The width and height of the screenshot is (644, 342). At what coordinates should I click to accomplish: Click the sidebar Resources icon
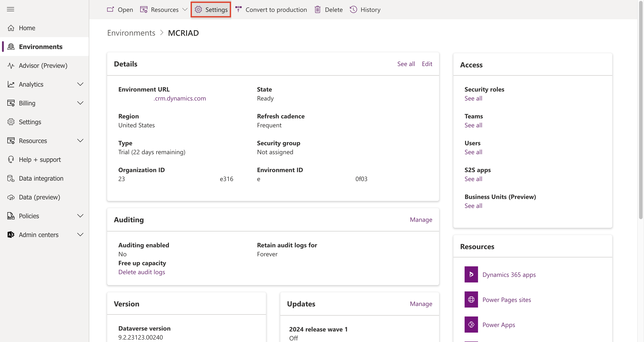(x=11, y=141)
